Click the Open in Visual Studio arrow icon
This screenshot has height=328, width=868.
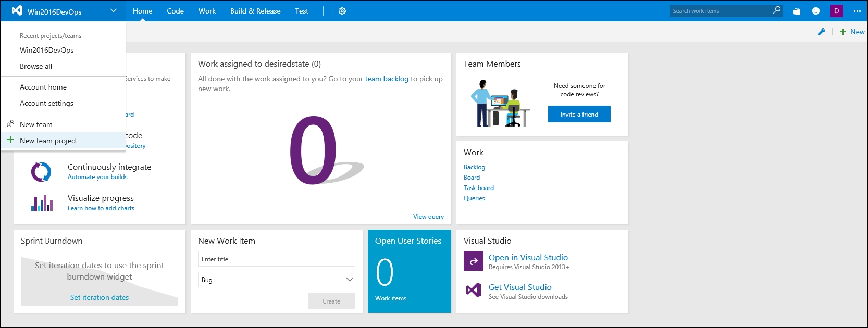point(474,261)
